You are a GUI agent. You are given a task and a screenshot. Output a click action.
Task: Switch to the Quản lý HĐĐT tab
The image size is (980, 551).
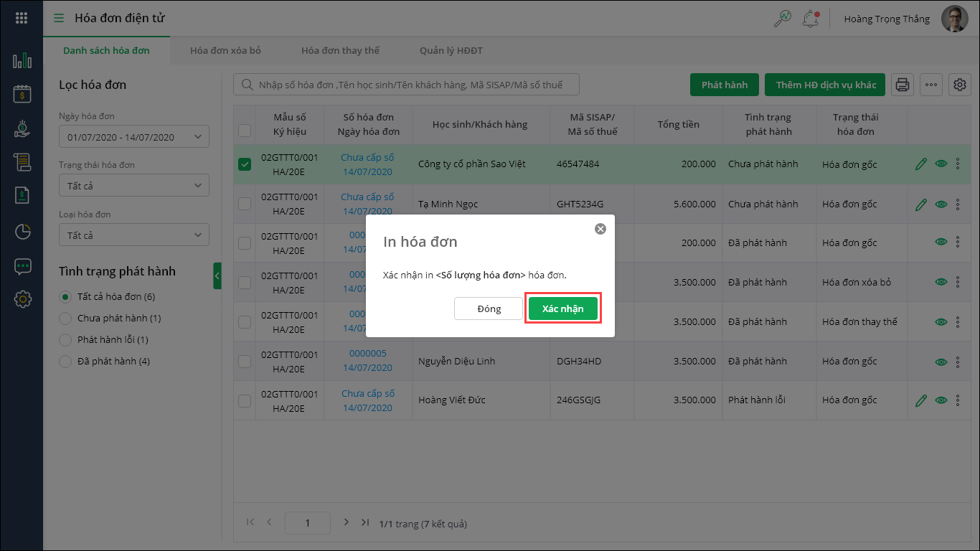point(451,50)
